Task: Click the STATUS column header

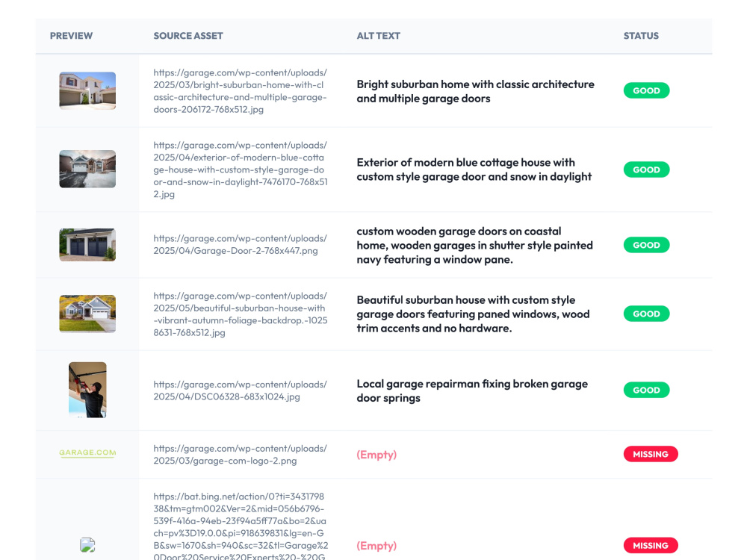Action: [641, 36]
